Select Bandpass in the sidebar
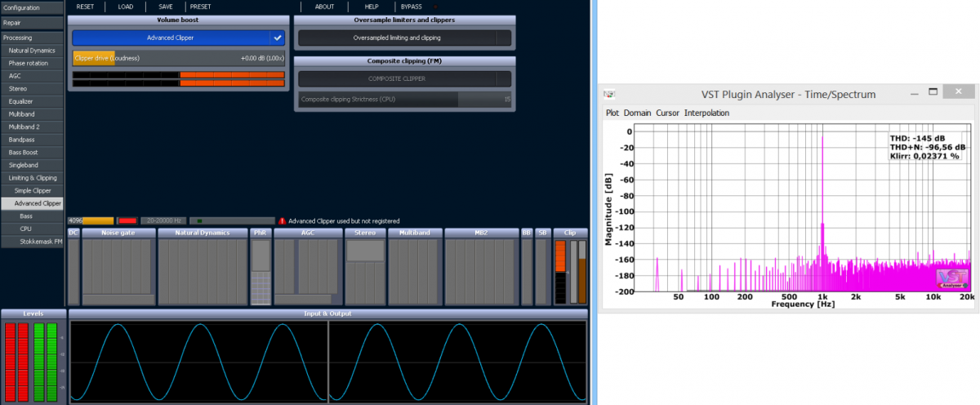Image resolution: width=980 pixels, height=405 pixels. point(31,140)
